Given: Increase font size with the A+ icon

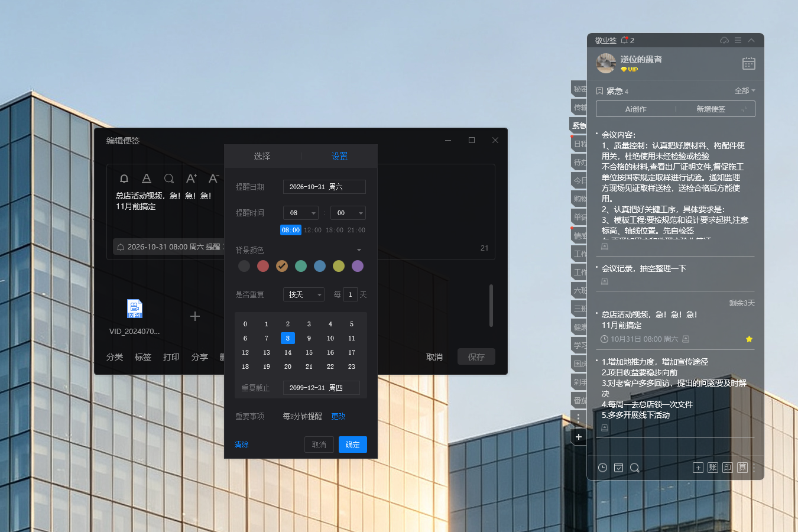Looking at the screenshot, I should click(x=192, y=179).
